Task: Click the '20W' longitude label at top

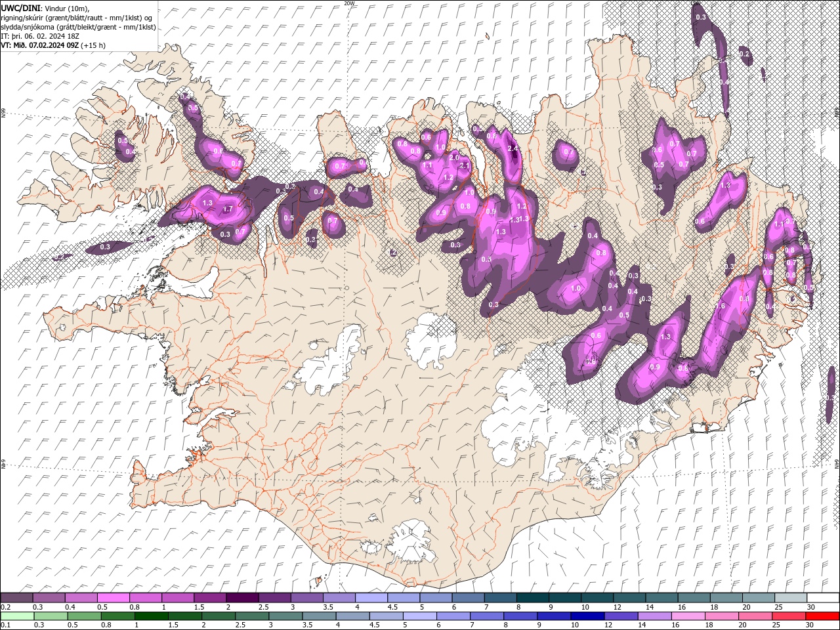Action: (349, 3)
